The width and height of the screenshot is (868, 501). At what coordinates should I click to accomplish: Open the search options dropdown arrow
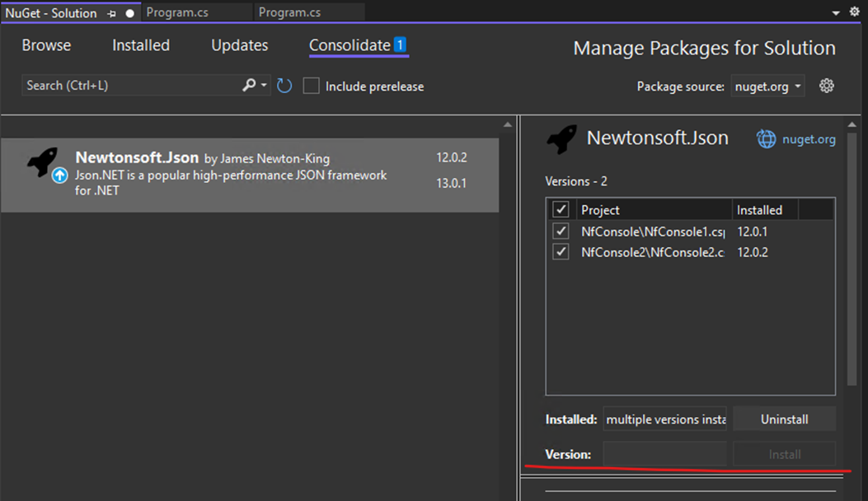[x=262, y=85]
